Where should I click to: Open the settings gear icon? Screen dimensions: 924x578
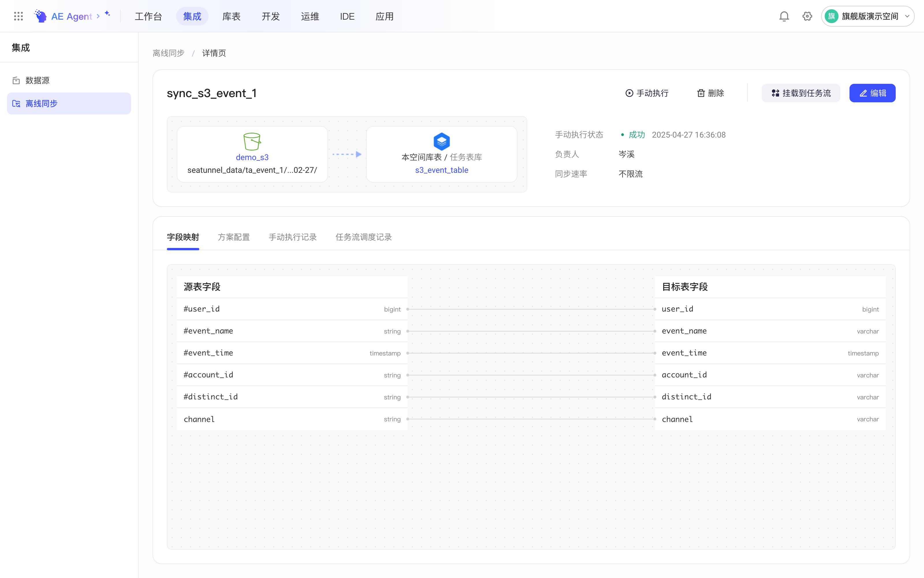pyautogui.click(x=807, y=16)
